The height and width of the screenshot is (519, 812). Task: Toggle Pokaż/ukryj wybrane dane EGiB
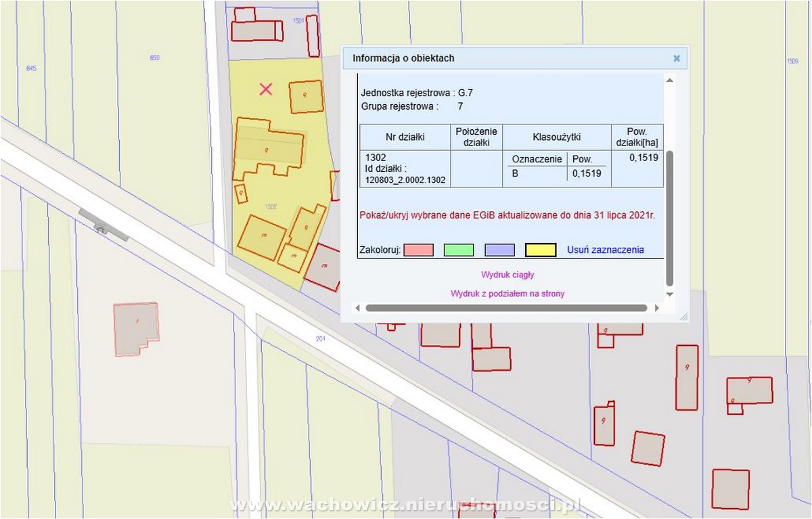pyautogui.click(x=507, y=215)
